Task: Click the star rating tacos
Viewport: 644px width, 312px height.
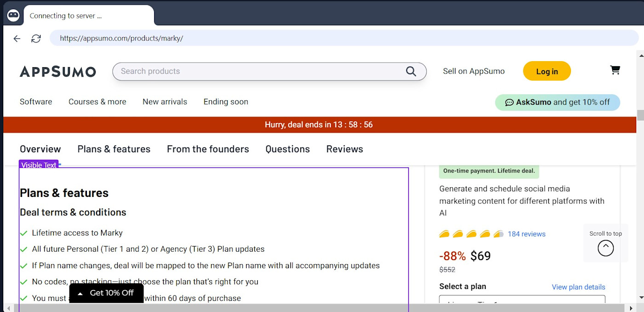Action: pos(471,234)
